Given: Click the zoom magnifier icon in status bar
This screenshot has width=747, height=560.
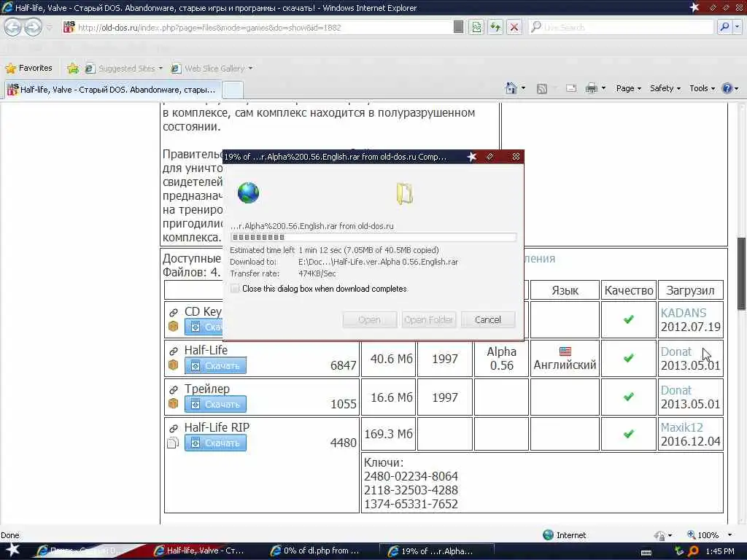Looking at the screenshot, I should coord(692,534).
